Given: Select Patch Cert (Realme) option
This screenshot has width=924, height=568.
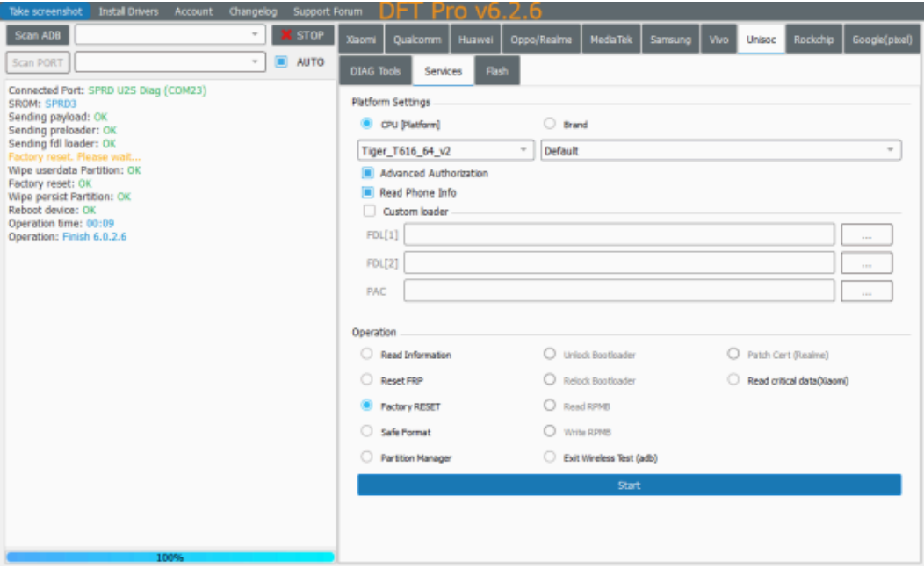Looking at the screenshot, I should [733, 354].
